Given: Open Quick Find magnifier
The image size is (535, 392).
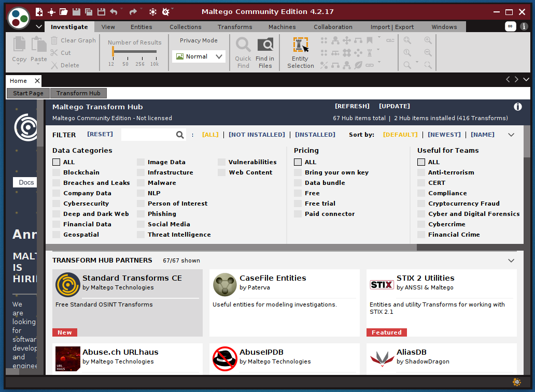Looking at the screenshot, I should point(243,45).
